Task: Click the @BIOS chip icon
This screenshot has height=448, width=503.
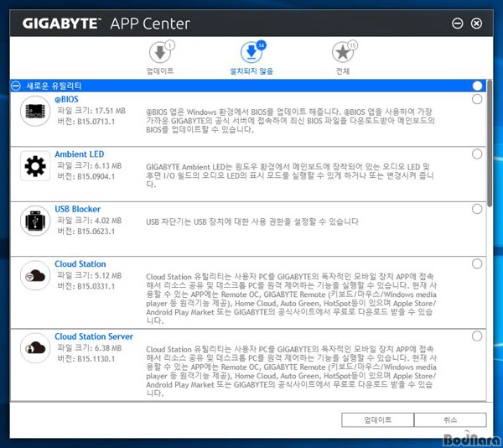Action: 35,111
